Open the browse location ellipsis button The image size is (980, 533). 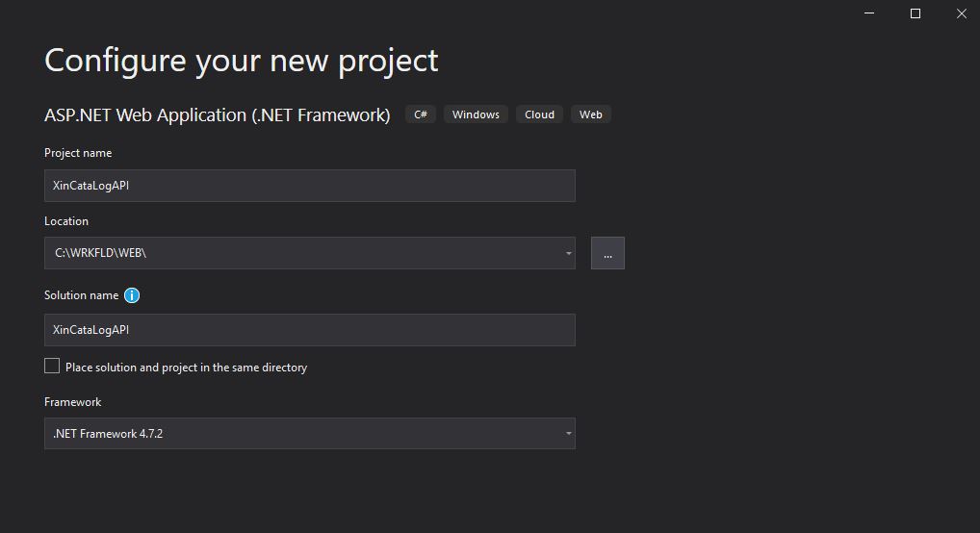pyautogui.click(x=607, y=253)
